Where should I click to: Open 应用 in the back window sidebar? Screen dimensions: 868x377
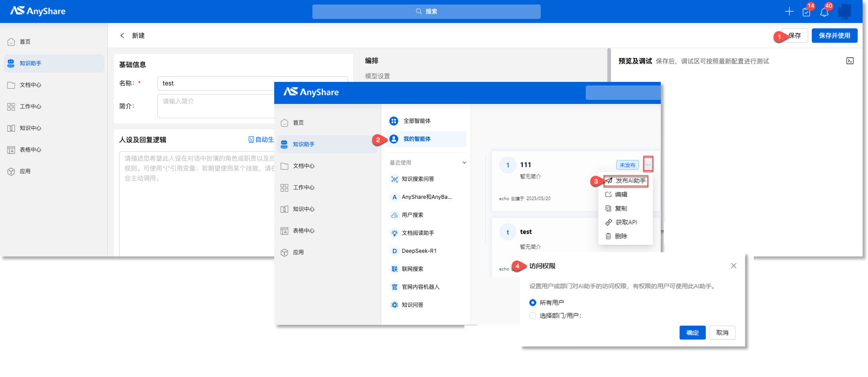click(54, 171)
